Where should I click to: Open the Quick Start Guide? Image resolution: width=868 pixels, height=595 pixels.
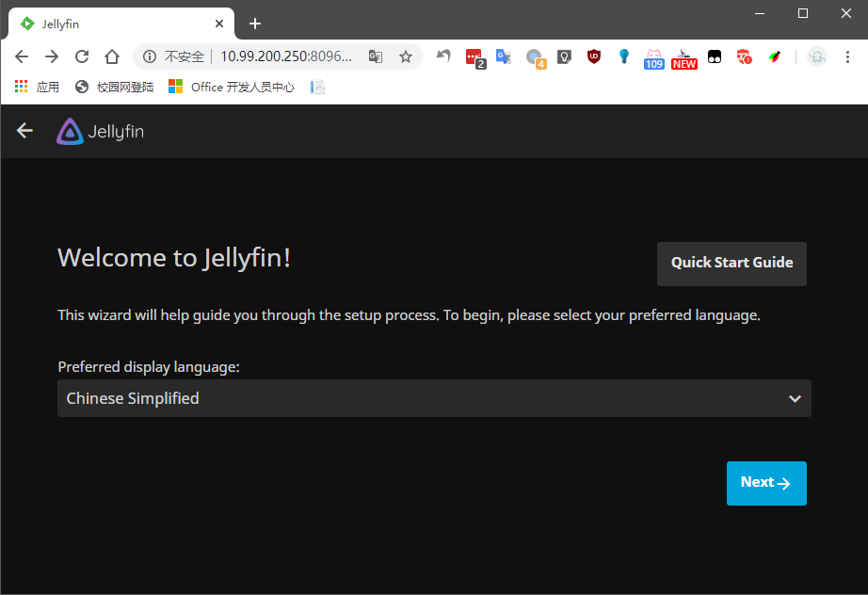pos(731,264)
